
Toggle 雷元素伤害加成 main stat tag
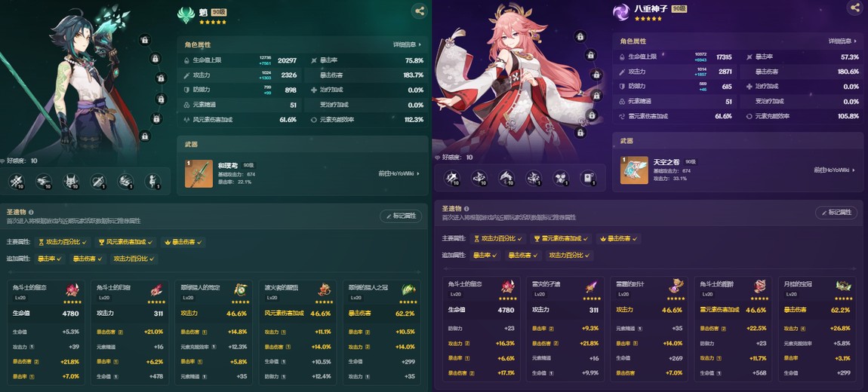[x=560, y=239]
